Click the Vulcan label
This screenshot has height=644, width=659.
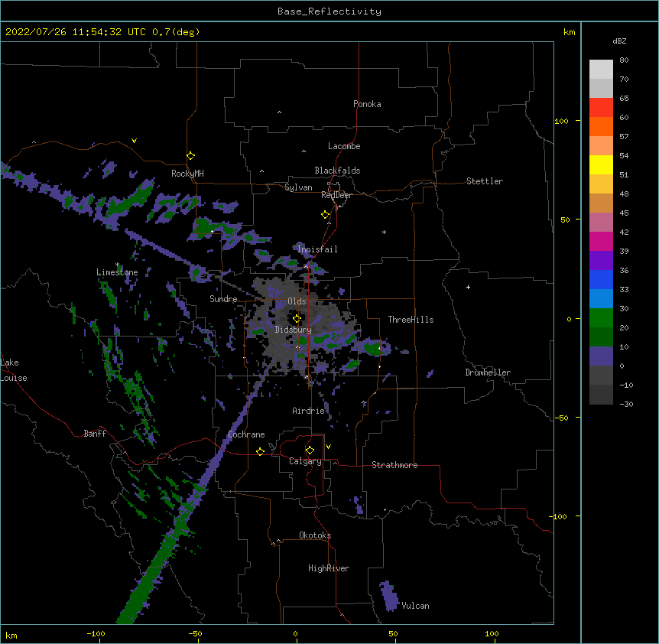[x=415, y=606]
